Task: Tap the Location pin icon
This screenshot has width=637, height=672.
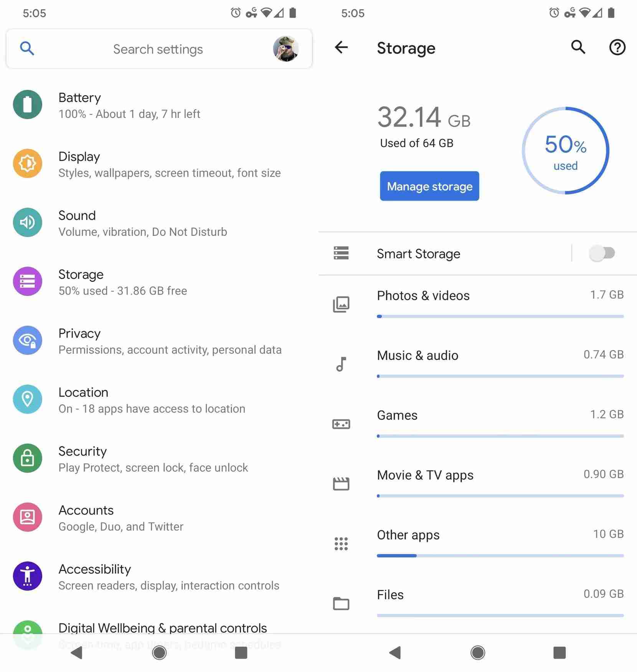Action: point(27,399)
